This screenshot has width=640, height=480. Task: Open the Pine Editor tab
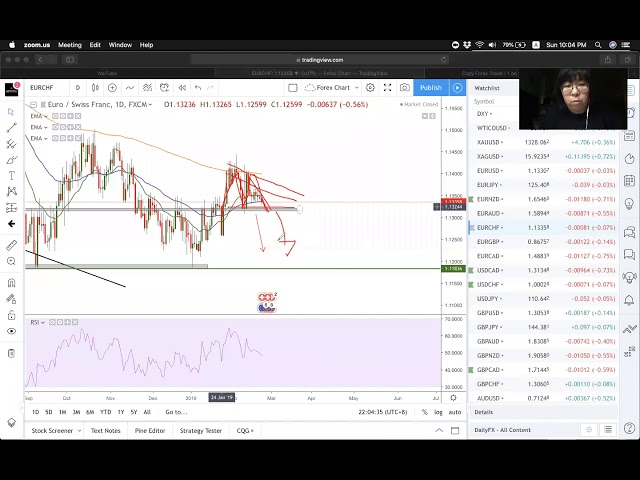coord(150,431)
